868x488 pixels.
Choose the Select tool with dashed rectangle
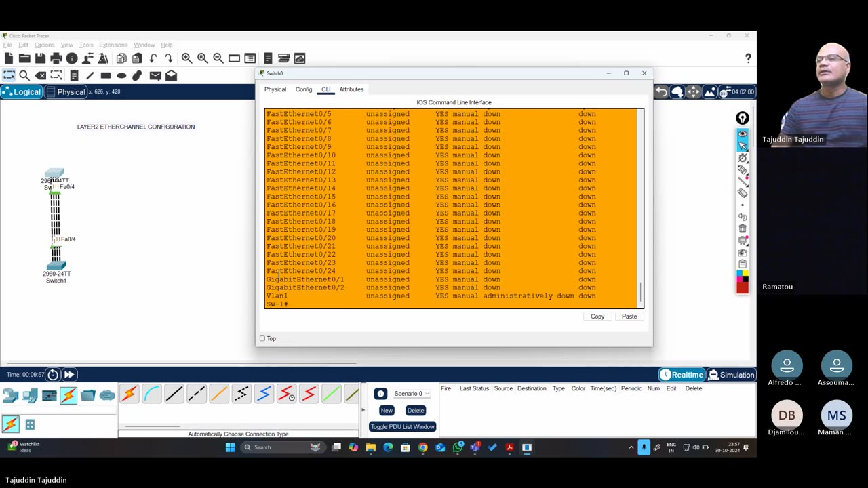9,76
